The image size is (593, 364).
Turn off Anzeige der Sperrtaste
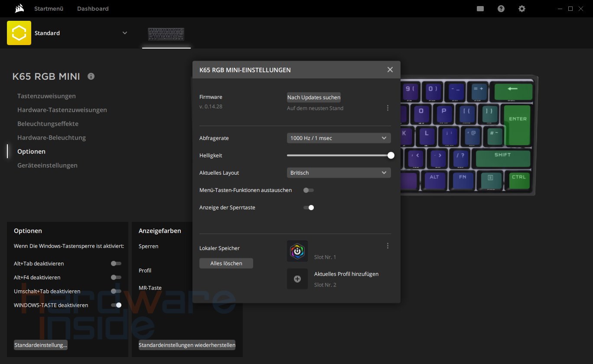pyautogui.click(x=308, y=208)
